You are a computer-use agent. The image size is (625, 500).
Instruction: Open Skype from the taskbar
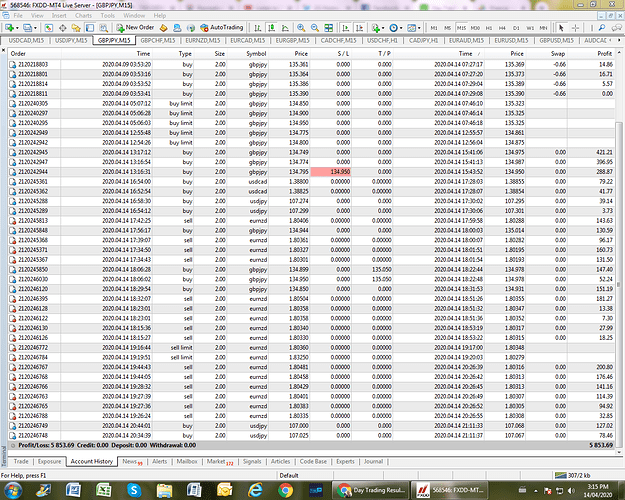coord(134,490)
